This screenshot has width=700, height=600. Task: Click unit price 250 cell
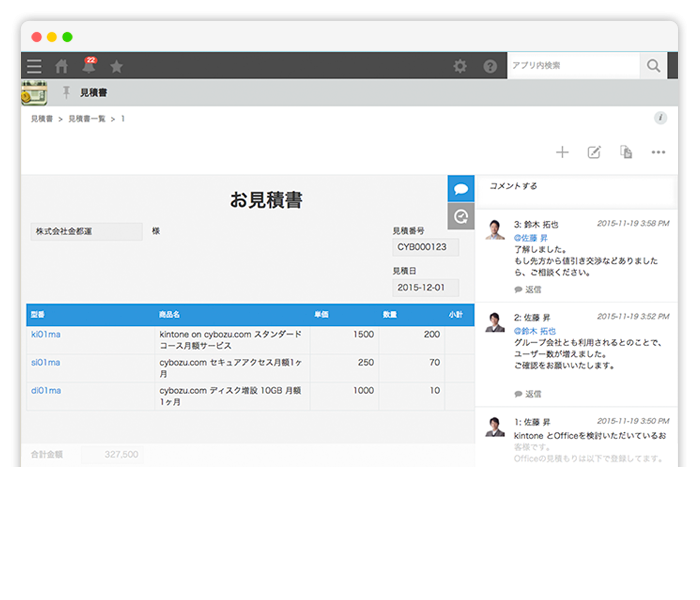[x=345, y=368]
